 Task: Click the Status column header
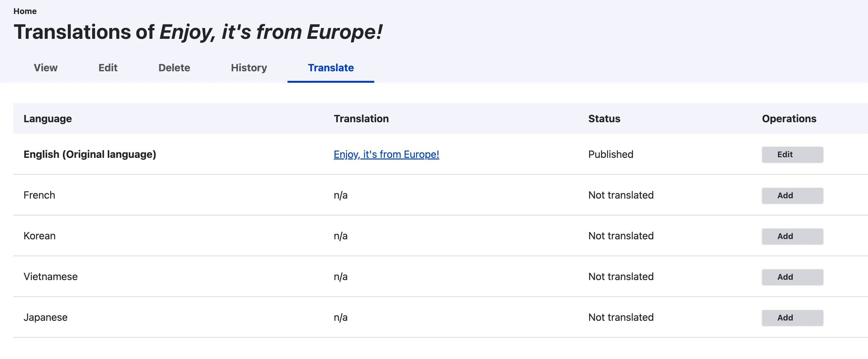pyautogui.click(x=604, y=119)
